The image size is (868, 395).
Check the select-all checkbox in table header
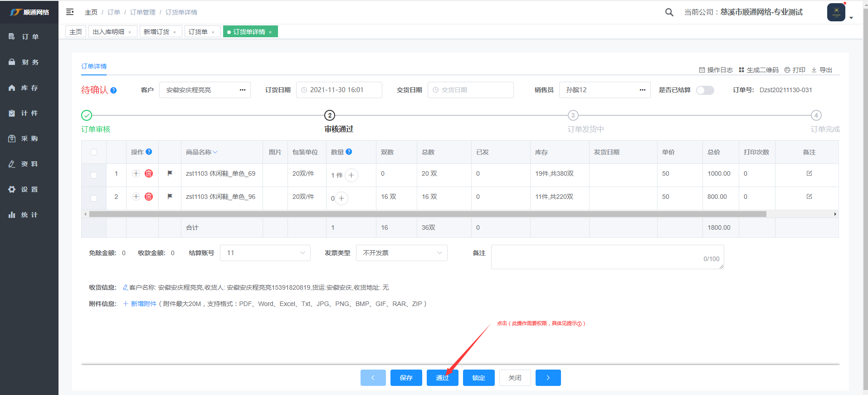[x=94, y=152]
